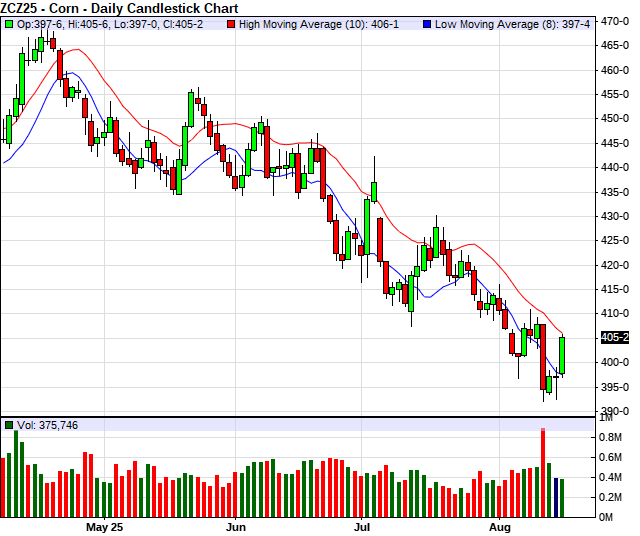Select the May 25 date label
This screenshot has height=536, width=640.
[x=104, y=525]
